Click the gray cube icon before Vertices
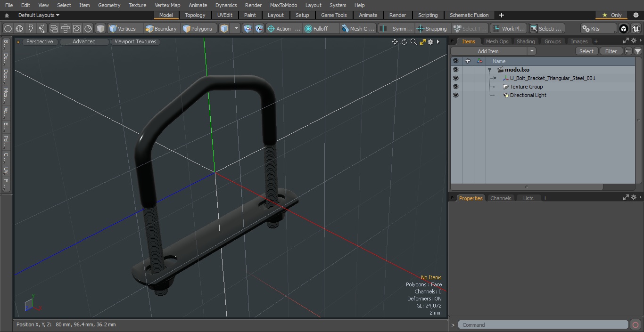Screen dimensions: 644x332 point(100,29)
